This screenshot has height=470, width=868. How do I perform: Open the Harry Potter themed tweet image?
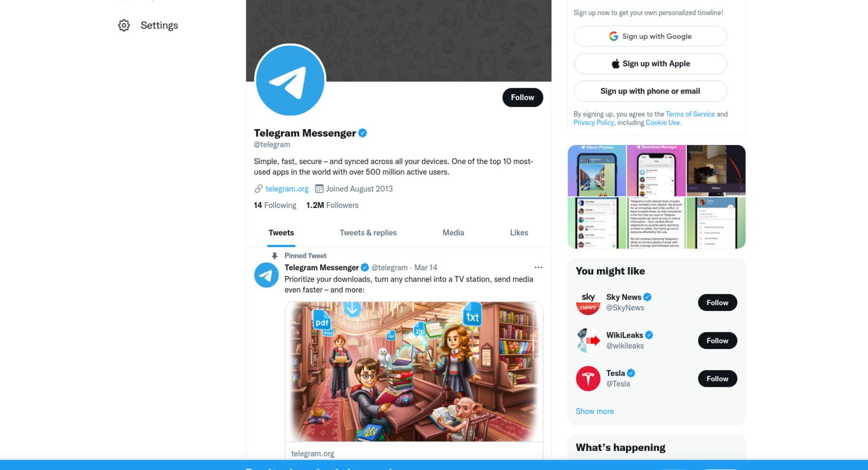(x=414, y=371)
